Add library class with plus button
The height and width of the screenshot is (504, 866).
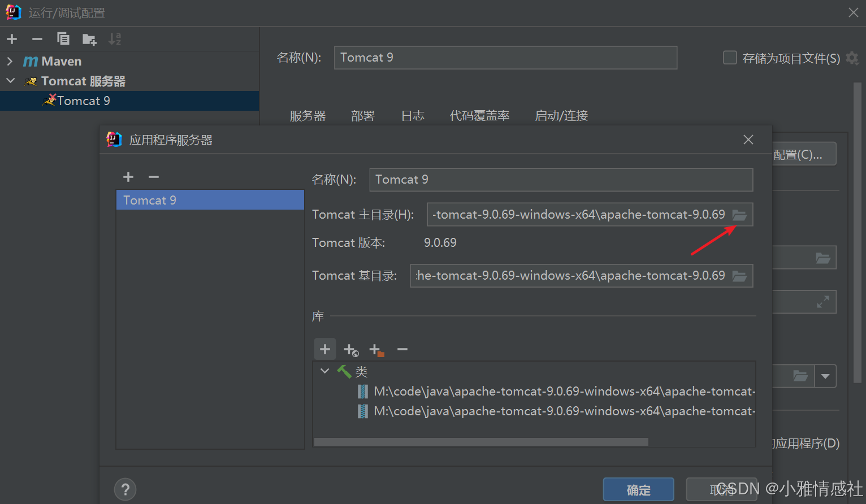pyautogui.click(x=325, y=349)
